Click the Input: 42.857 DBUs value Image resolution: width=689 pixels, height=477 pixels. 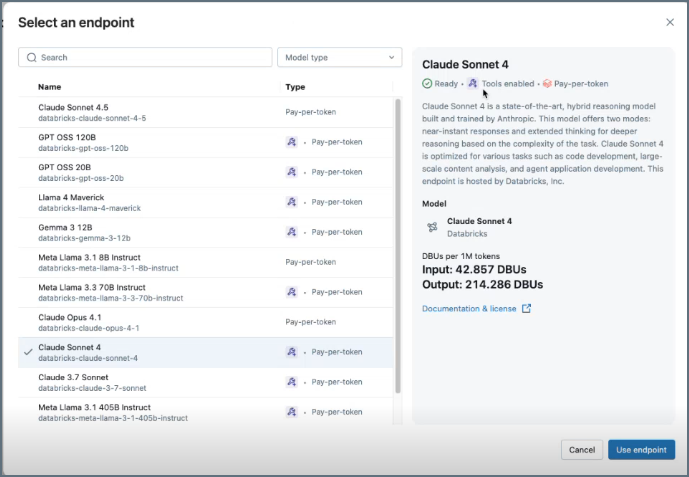point(474,269)
